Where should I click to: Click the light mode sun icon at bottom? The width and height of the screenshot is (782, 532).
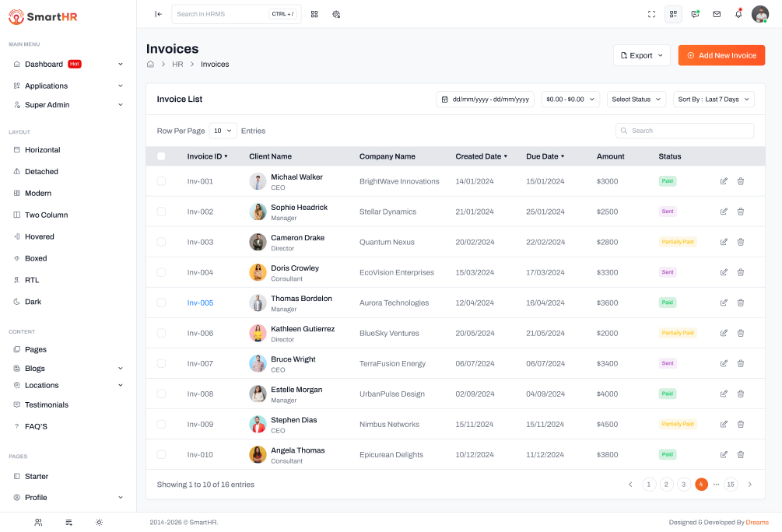tap(99, 523)
